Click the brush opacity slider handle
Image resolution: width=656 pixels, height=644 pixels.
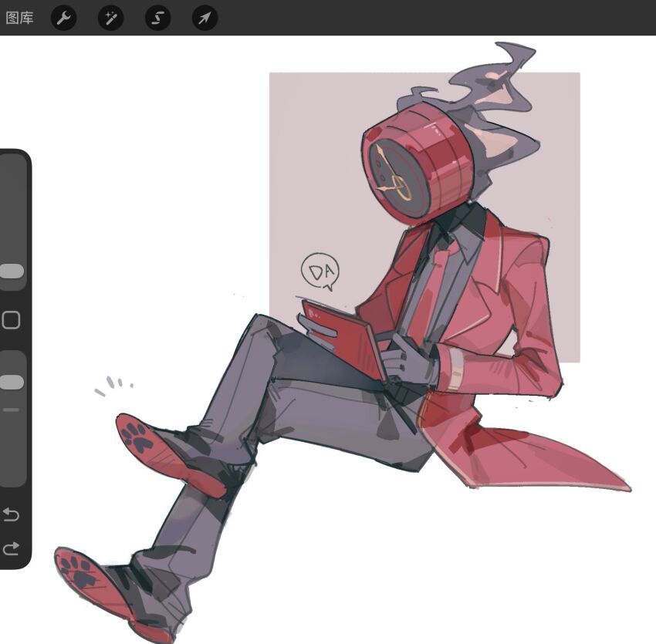click(x=12, y=383)
